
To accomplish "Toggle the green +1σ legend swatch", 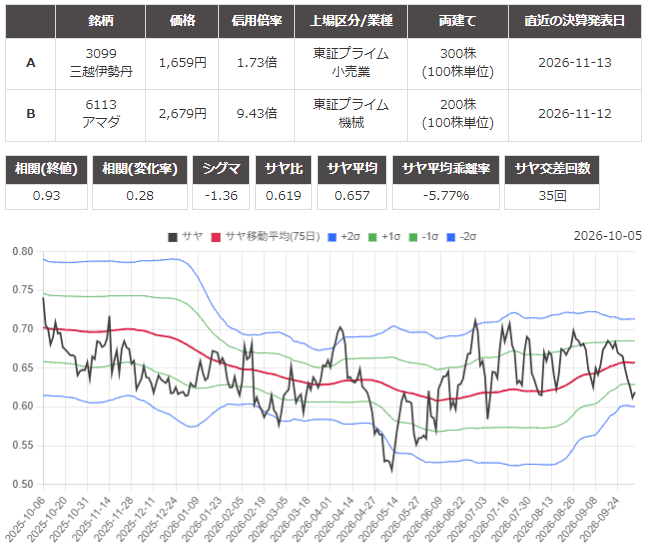I will click(x=372, y=237).
